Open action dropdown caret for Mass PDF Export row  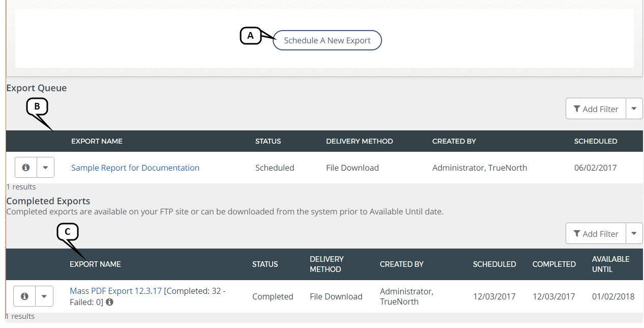(x=44, y=296)
